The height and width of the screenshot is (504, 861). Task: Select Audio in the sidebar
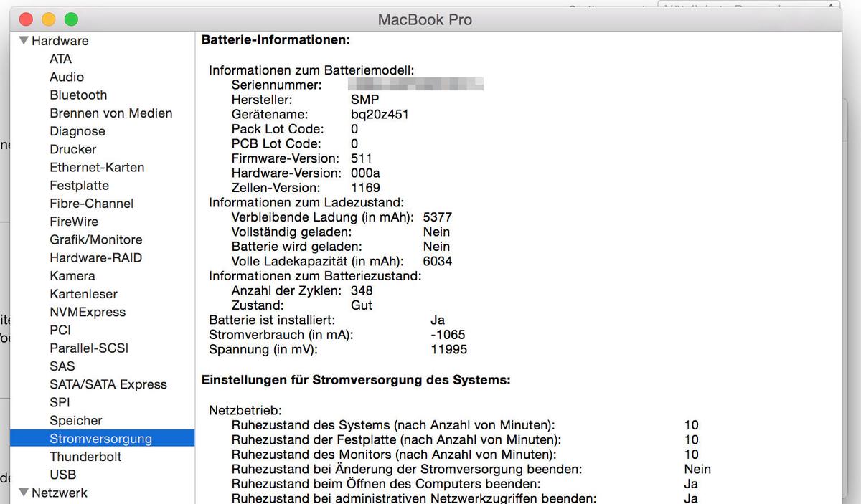67,77
